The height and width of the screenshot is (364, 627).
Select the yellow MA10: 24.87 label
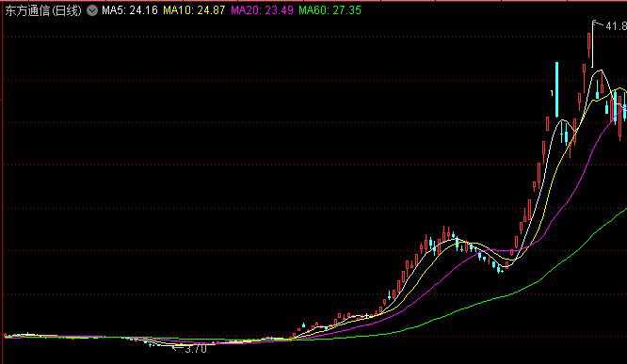point(194,10)
